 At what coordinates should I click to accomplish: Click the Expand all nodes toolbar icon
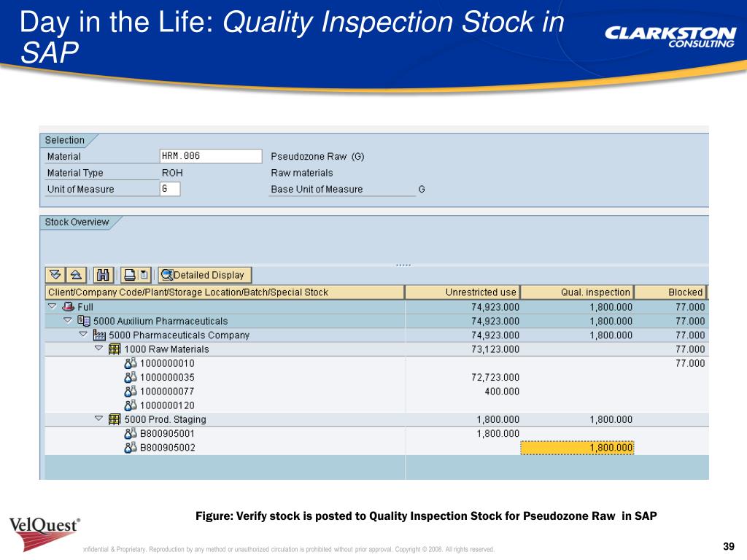pos(55,275)
